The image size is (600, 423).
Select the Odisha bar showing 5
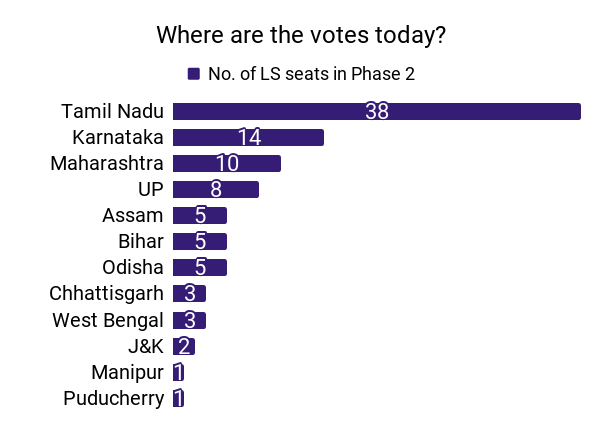click(x=200, y=267)
